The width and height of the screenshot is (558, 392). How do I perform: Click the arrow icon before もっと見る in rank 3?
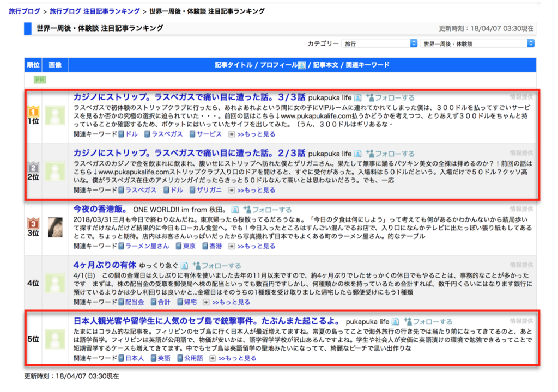pos(232,246)
